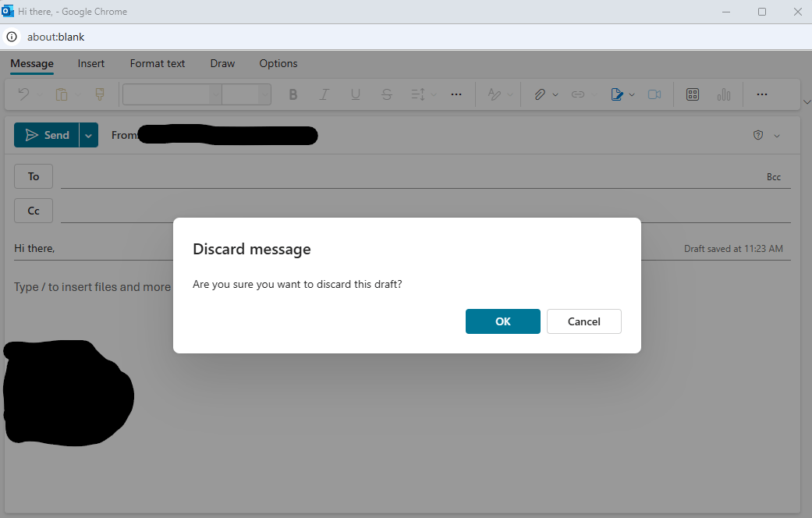Click the Insert link icon
The height and width of the screenshot is (518, 812).
(x=578, y=94)
